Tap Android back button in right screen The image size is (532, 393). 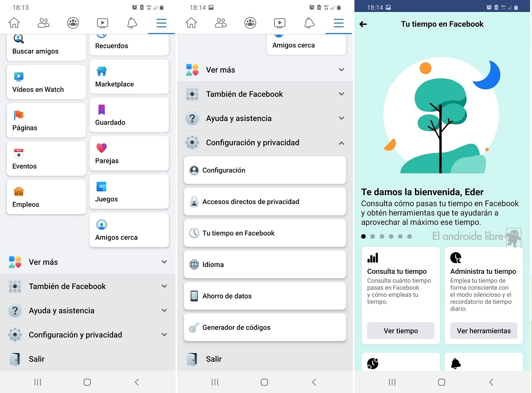(491, 382)
